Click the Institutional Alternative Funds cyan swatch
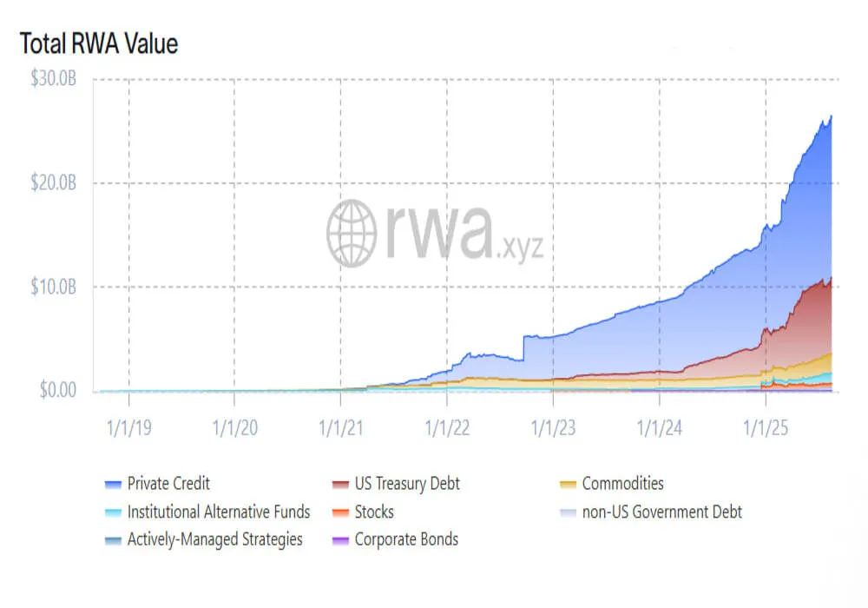The width and height of the screenshot is (868, 608). [x=113, y=512]
